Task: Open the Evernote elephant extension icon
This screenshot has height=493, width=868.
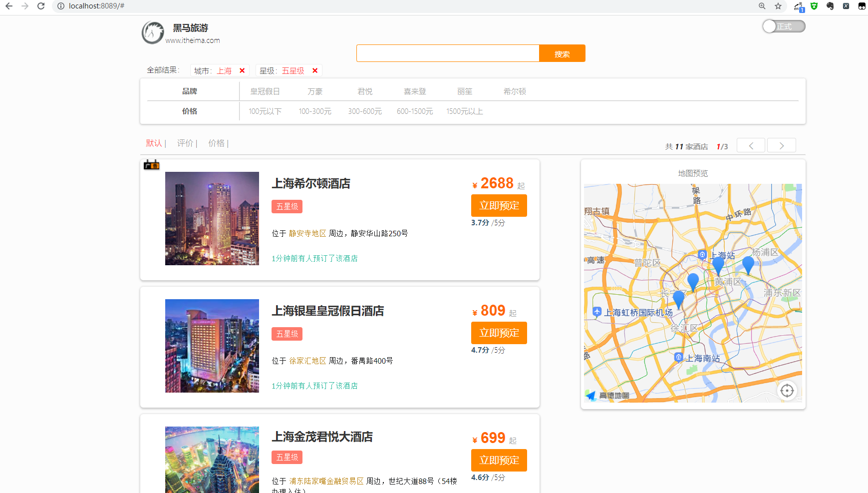Action: 830,6
